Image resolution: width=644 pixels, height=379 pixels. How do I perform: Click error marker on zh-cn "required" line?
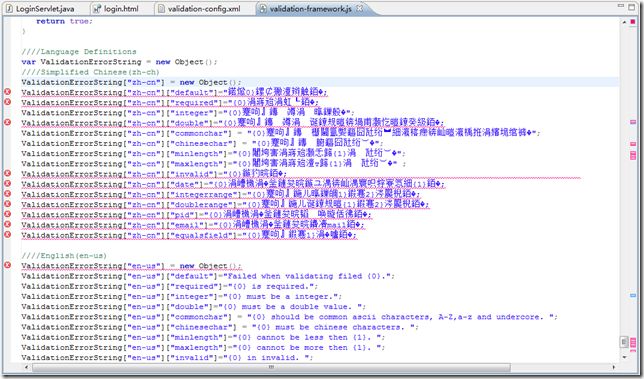tap(7, 101)
